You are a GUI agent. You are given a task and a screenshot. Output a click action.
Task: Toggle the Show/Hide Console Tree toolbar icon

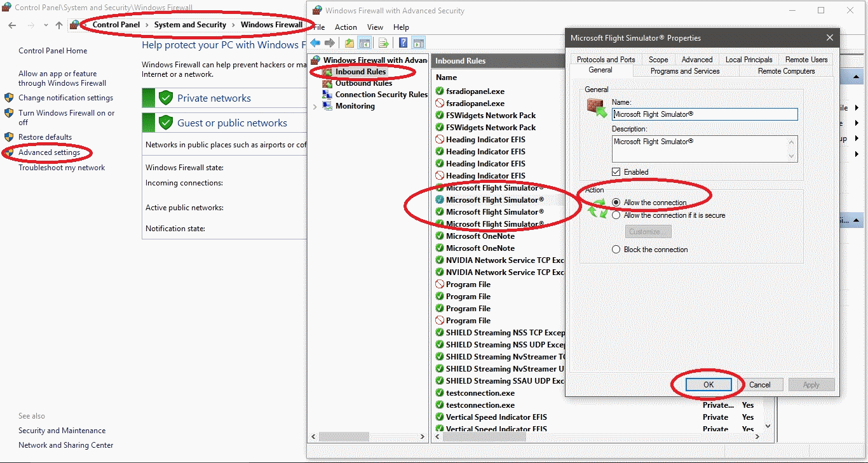pyautogui.click(x=365, y=43)
